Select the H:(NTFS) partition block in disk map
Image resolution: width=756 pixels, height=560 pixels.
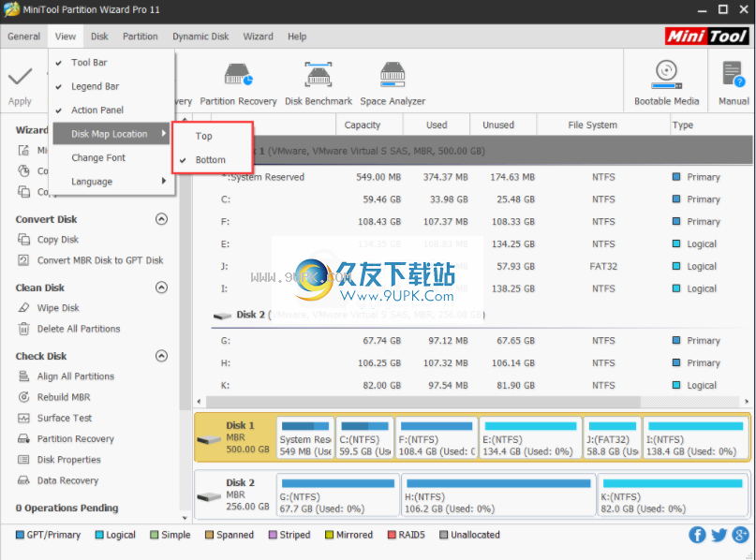coord(498,495)
